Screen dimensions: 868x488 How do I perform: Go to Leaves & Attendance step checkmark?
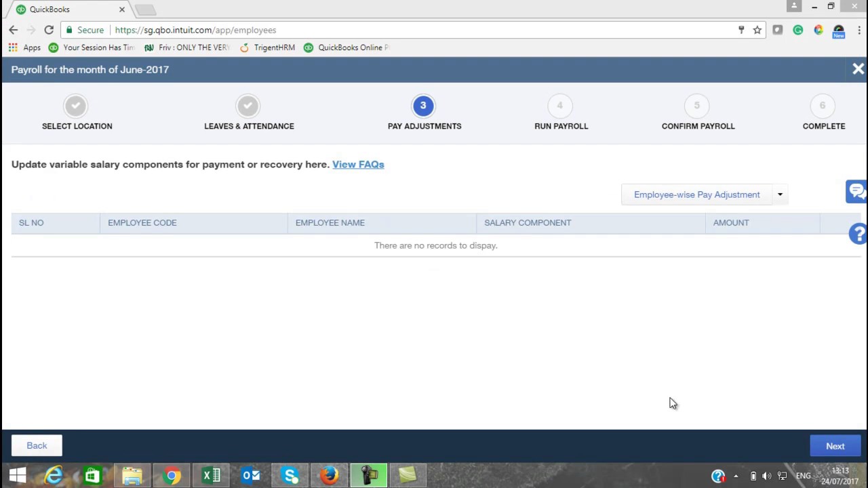point(248,106)
